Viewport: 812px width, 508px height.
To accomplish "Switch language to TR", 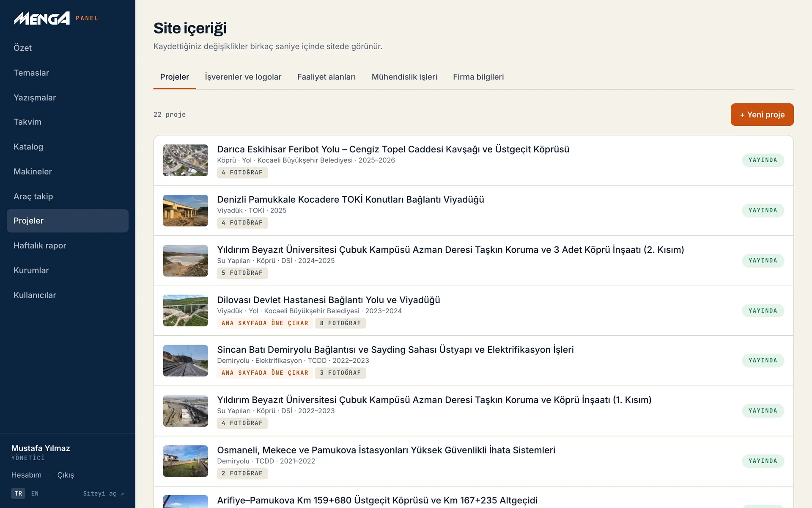I will coord(18,494).
